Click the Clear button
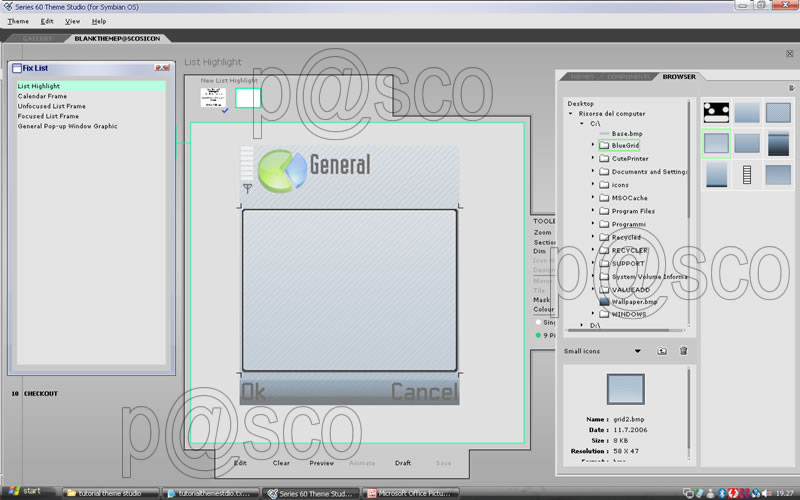This screenshot has height=500, width=800. point(281,463)
